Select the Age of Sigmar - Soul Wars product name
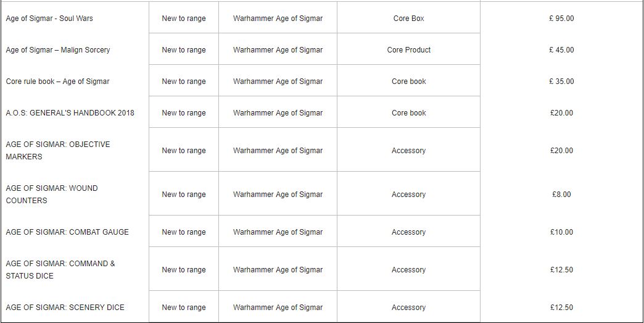Image resolution: width=644 pixels, height=323 pixels. tap(49, 19)
